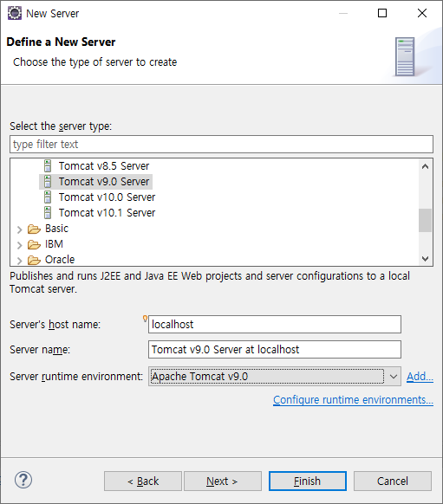The width and height of the screenshot is (443, 504).
Task: Focus the type filter text field
Action: tap(221, 145)
